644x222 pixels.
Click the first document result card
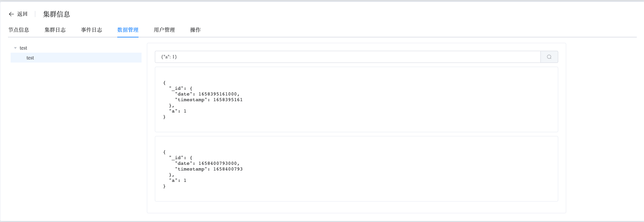[x=356, y=100]
